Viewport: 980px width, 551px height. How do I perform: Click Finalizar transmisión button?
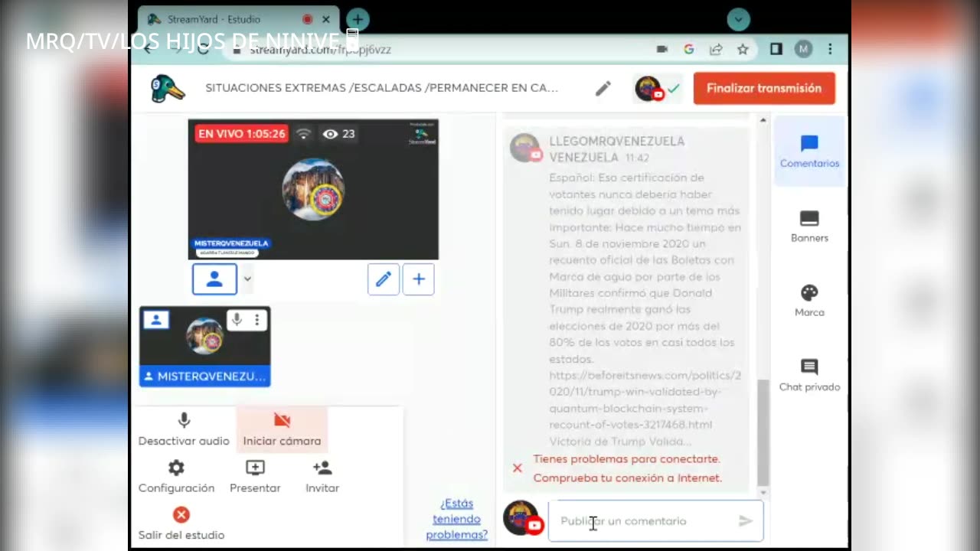pos(764,88)
